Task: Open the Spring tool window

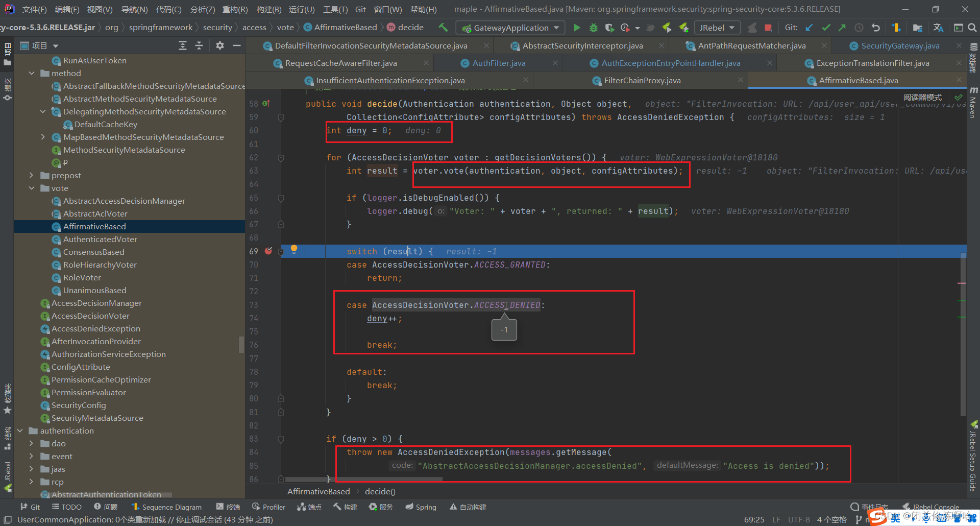Action: click(x=421, y=507)
